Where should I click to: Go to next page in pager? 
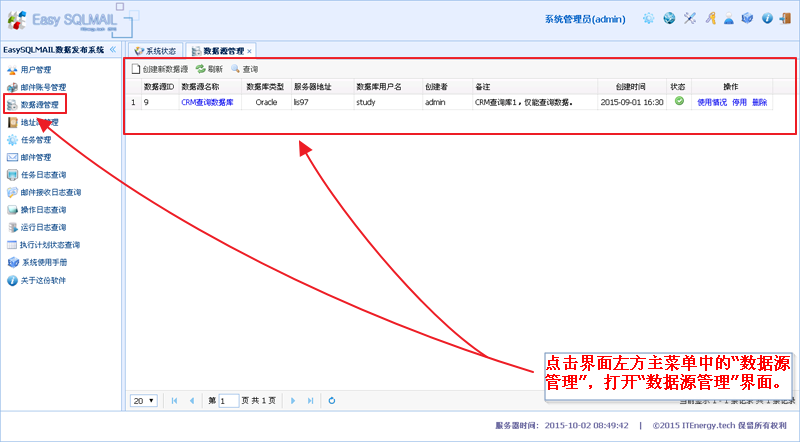click(293, 401)
